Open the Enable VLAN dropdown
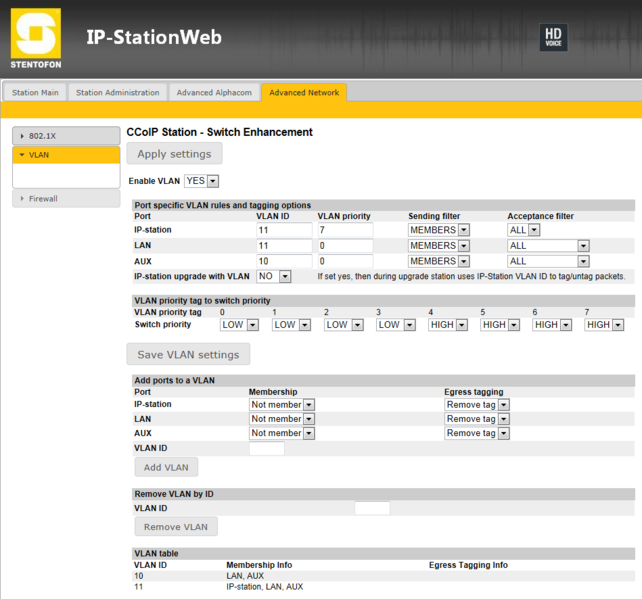This screenshot has width=642, height=599. click(201, 181)
